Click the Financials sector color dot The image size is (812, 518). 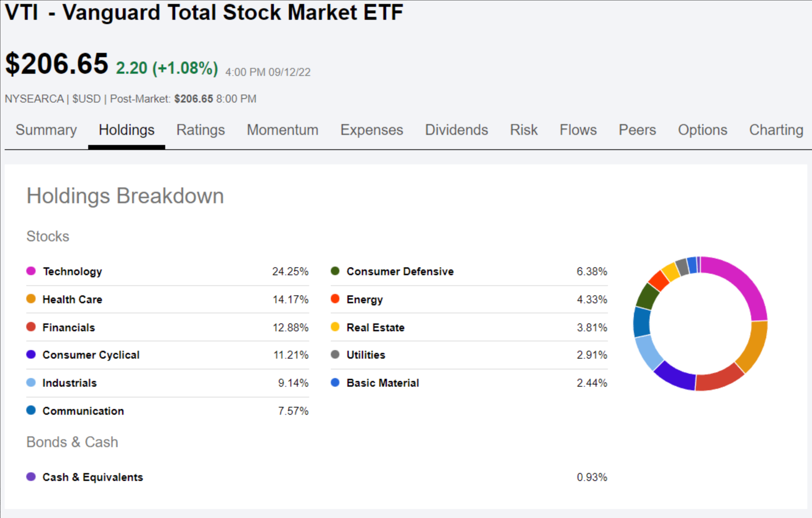tap(31, 327)
